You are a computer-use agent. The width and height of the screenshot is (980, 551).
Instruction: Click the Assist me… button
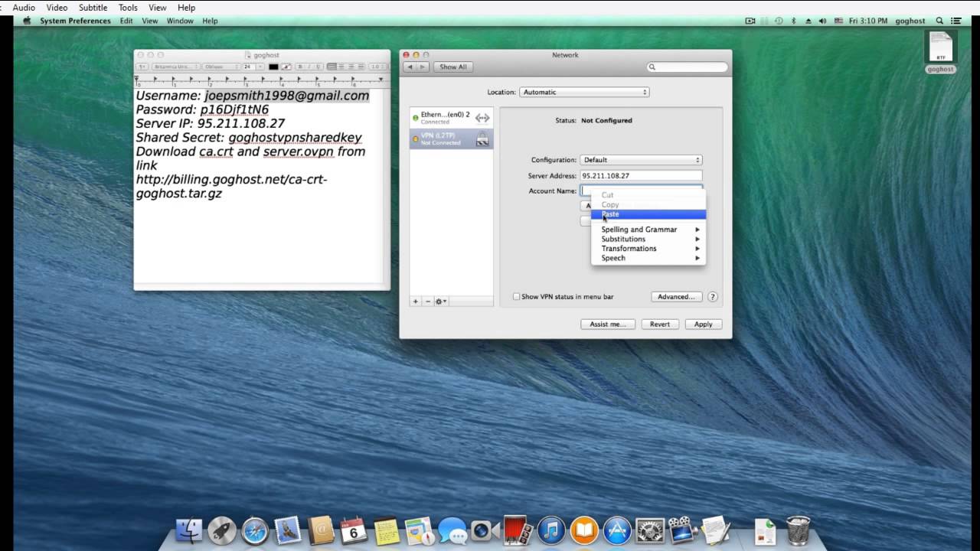[x=608, y=324]
